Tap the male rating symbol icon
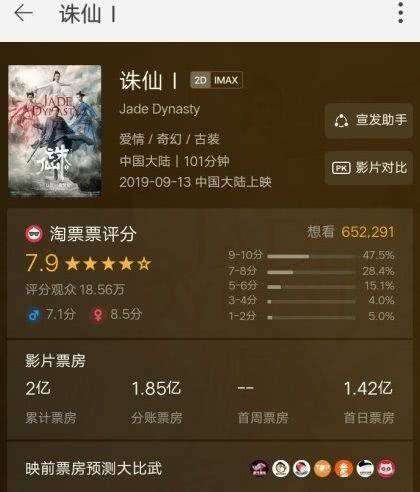Viewport: 420px width, 492px height. click(x=34, y=314)
